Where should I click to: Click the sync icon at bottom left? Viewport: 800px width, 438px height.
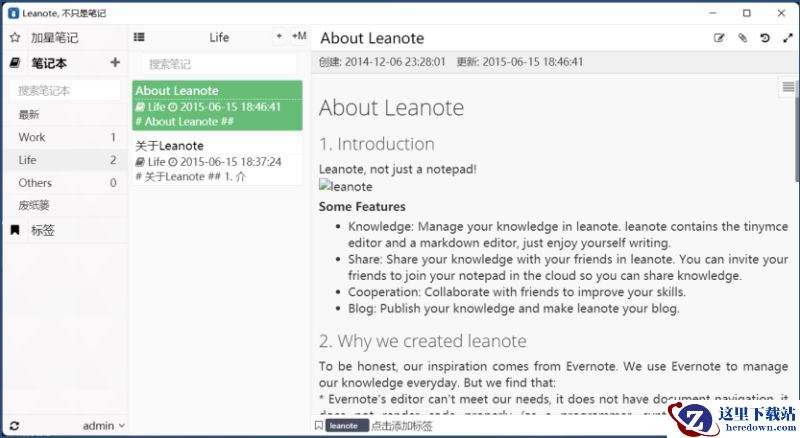point(14,426)
